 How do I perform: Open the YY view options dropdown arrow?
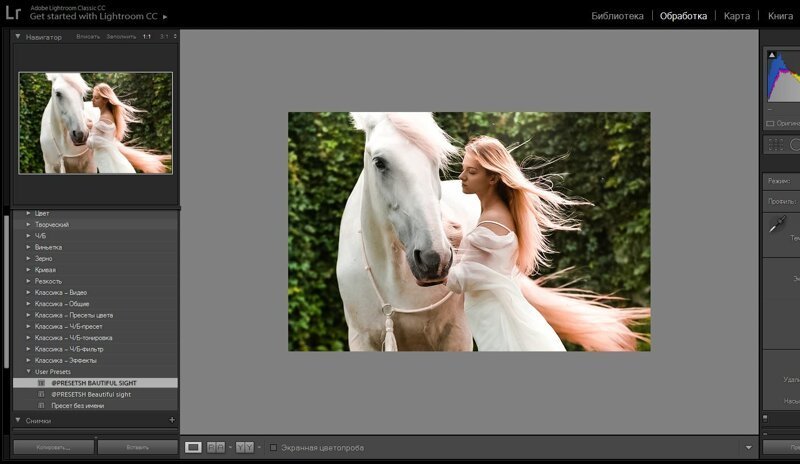(259, 448)
